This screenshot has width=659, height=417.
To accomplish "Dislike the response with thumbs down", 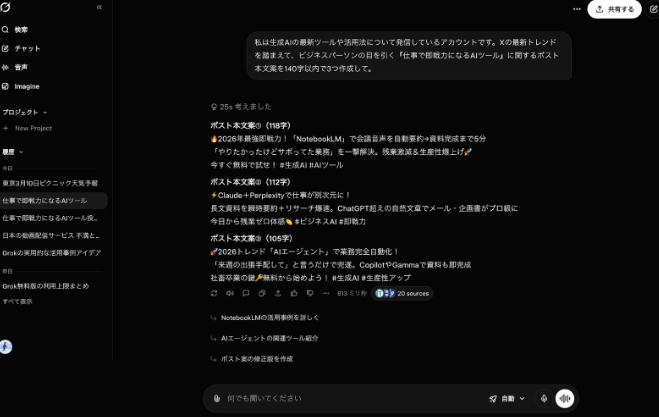I will (x=310, y=293).
